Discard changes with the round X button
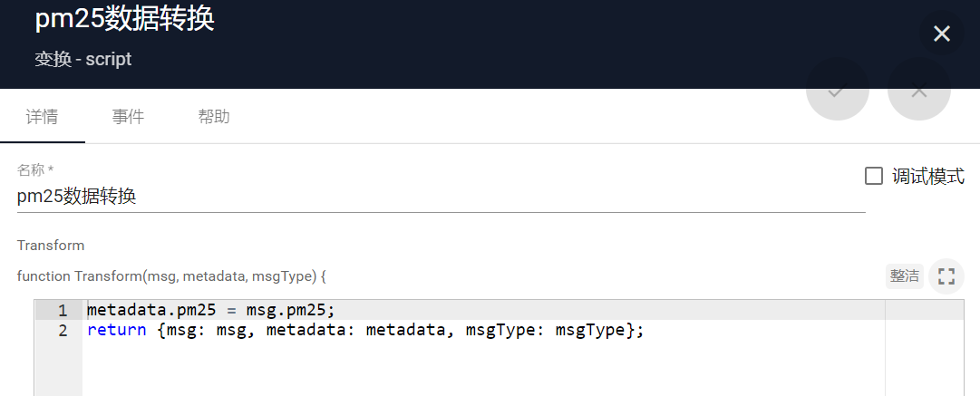980x396 pixels. tap(918, 90)
